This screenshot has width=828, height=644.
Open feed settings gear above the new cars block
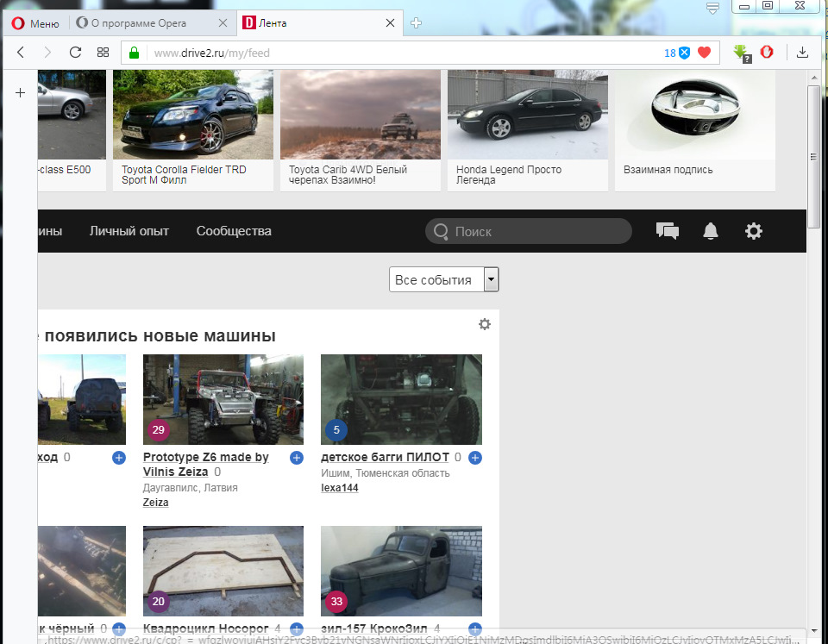[484, 324]
